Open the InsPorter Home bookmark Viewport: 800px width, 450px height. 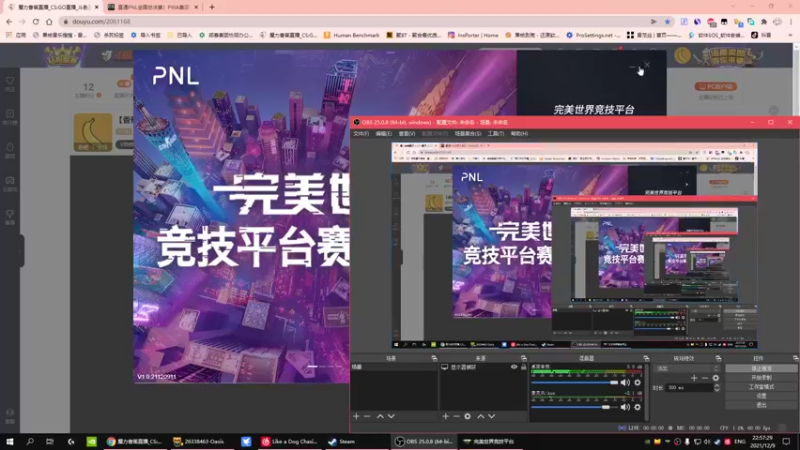pyautogui.click(x=473, y=35)
